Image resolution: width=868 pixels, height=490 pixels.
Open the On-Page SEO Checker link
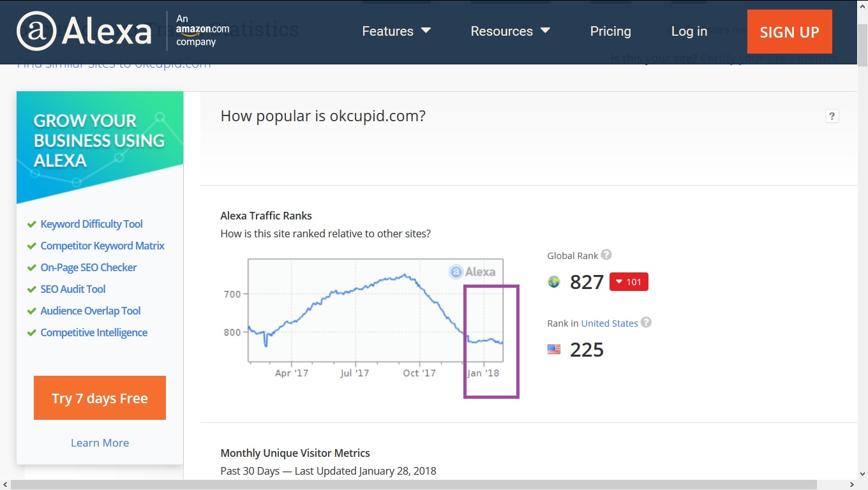89,267
